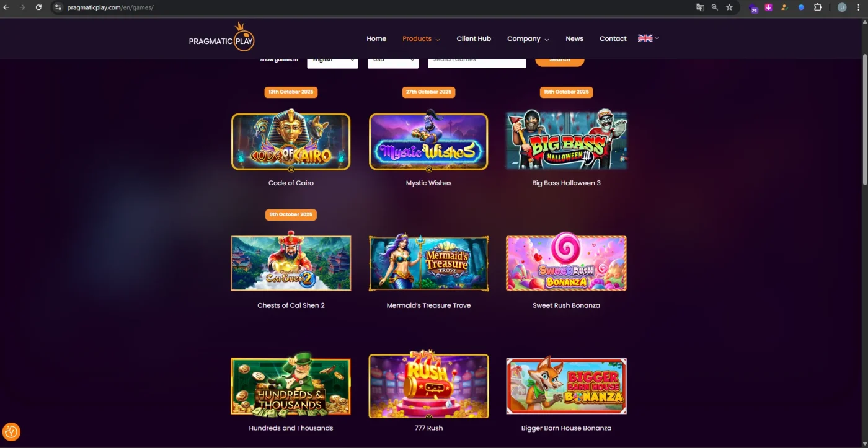Open the Contact link
This screenshot has width=868, height=448.
(x=613, y=38)
